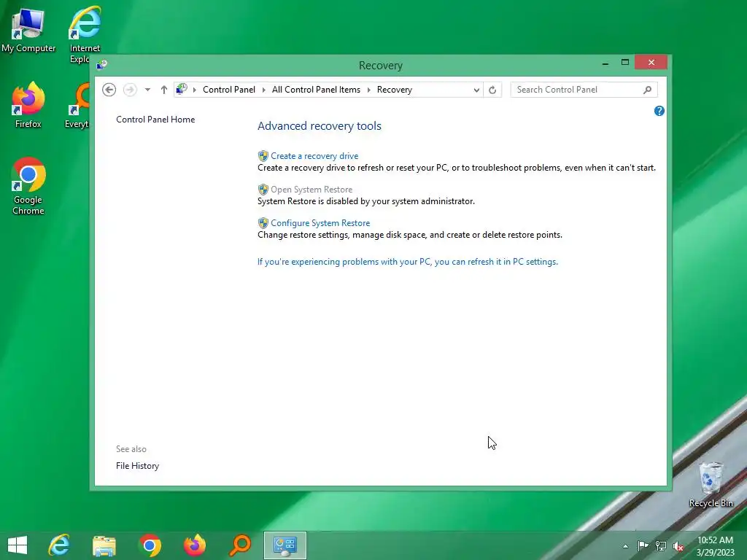Image resolution: width=747 pixels, height=560 pixels.
Task: Select Control Panel in the breadcrumb
Action: (x=228, y=90)
